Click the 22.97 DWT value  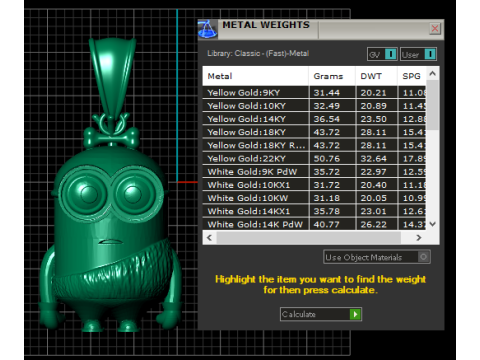[373, 172]
